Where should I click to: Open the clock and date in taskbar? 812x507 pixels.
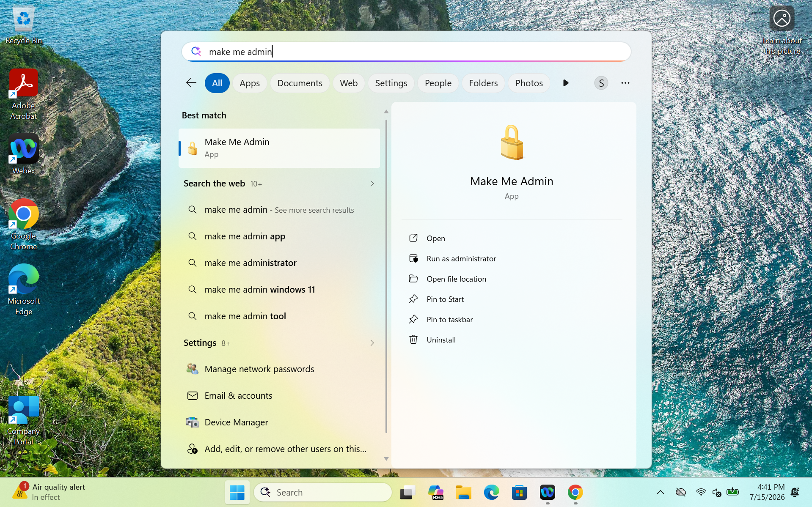point(767,492)
